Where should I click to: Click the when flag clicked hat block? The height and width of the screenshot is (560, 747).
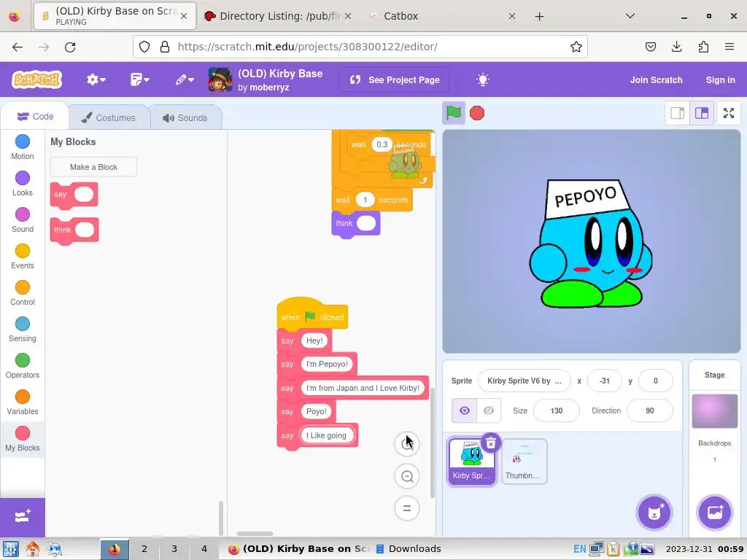[312, 315]
